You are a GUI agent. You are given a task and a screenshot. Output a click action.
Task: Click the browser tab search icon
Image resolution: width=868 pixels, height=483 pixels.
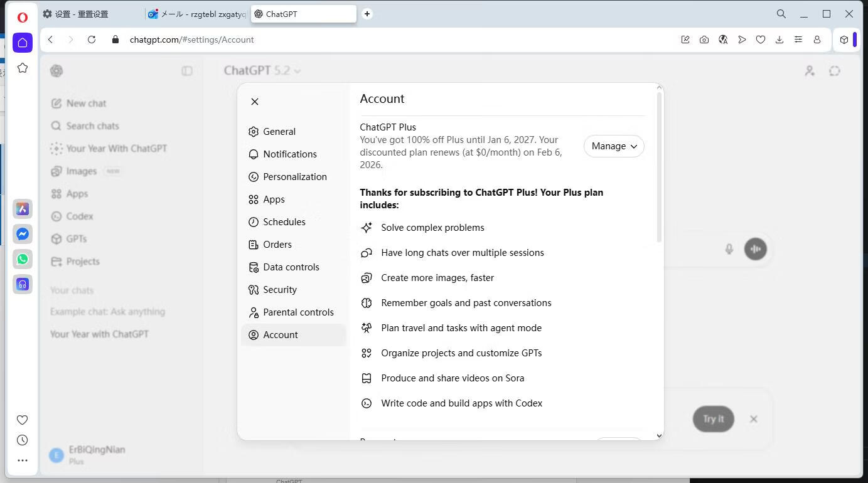point(781,14)
